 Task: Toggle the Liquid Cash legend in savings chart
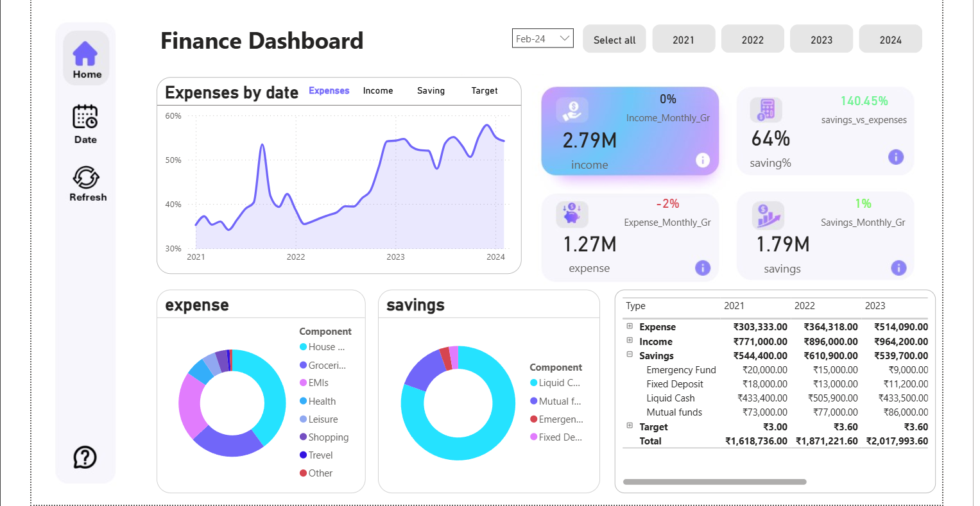[556, 383]
